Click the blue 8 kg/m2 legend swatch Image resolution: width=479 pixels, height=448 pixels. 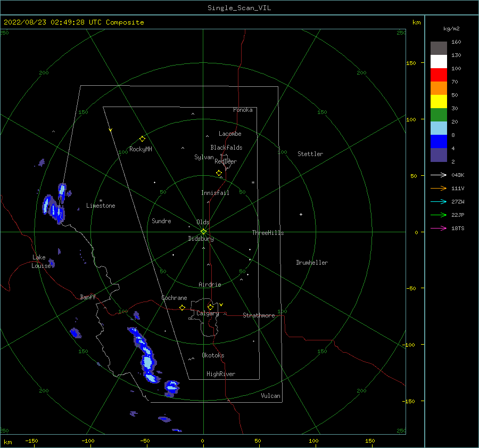439,141
